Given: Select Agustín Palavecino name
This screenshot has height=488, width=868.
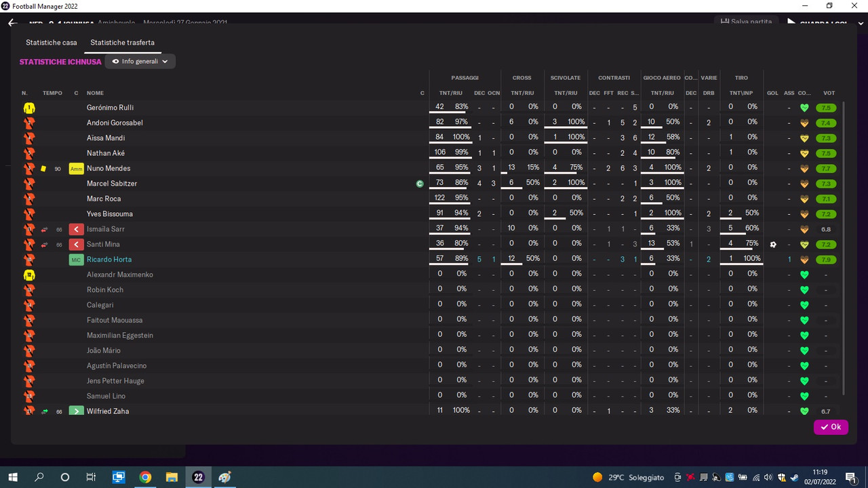Looking at the screenshot, I should click(x=117, y=365).
